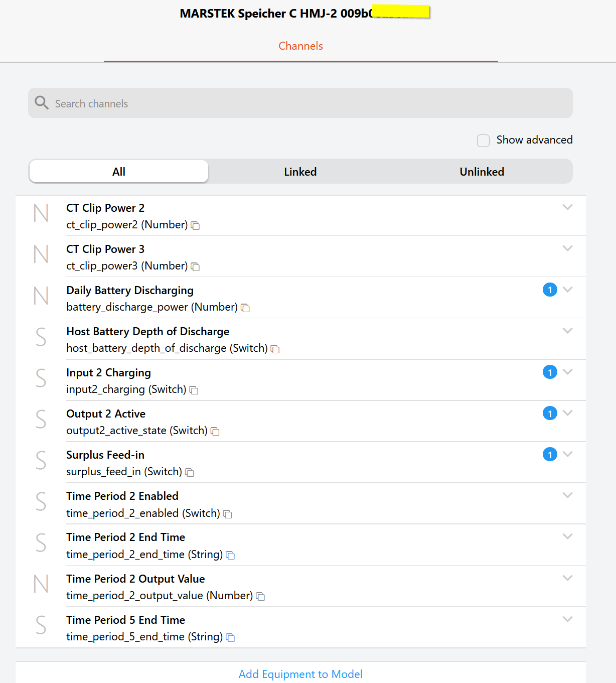616x683 pixels.
Task: Click type icon for Time Period 2 End Time
Action: 41,543
